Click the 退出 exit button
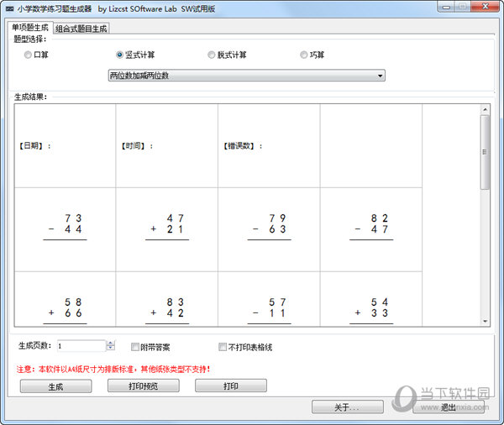This screenshot has width=504, height=425. coord(449,407)
